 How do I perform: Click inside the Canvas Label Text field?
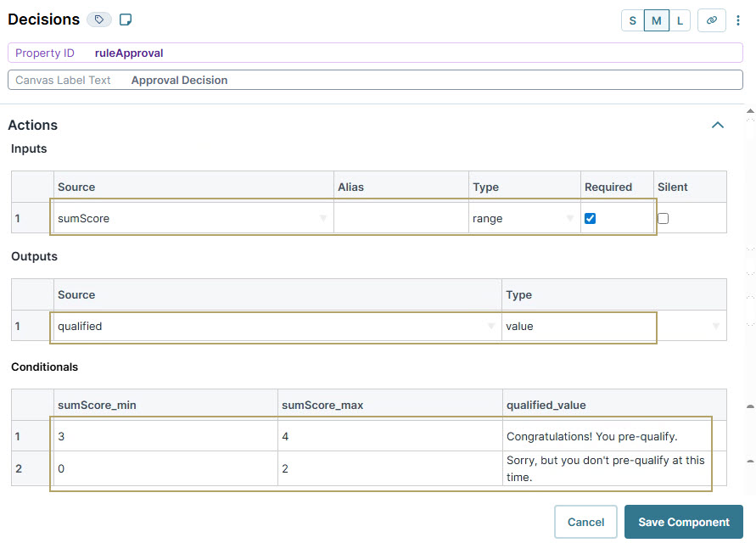[339, 79]
